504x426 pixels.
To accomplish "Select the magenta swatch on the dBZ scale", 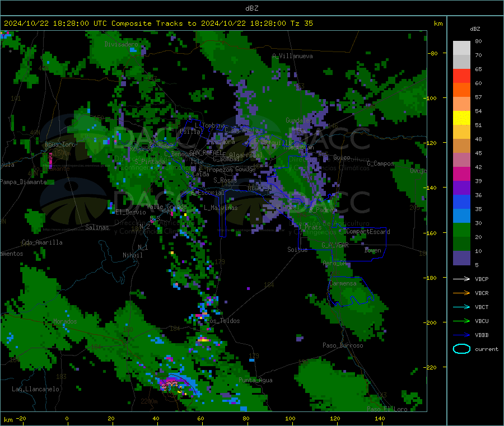I will coord(461,174).
